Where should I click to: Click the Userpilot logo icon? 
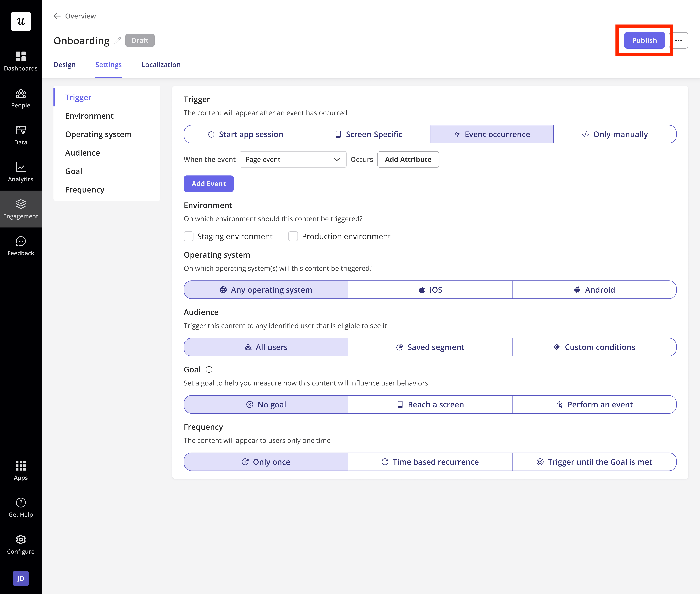tap(21, 21)
